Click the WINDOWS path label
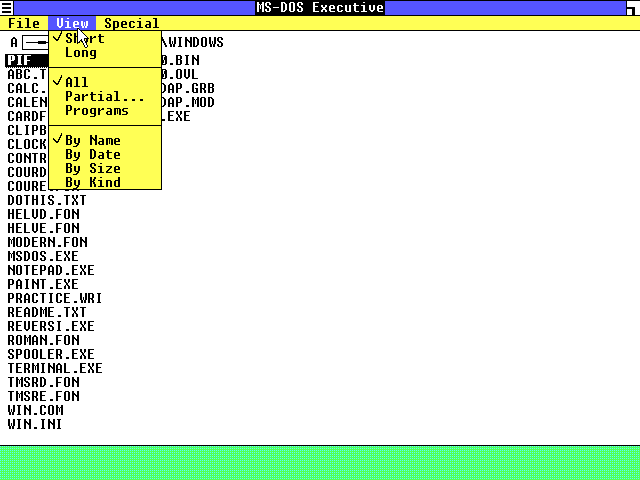 193,42
